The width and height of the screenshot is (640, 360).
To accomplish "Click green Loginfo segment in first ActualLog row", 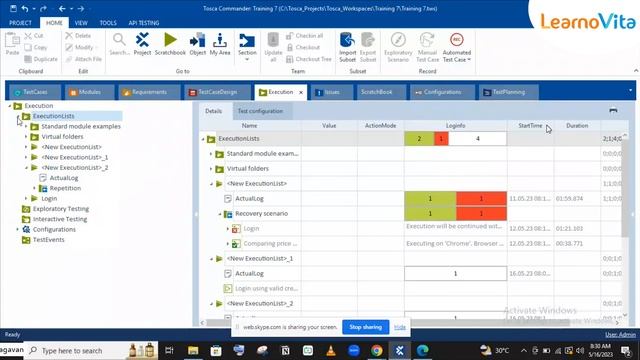I will 430,198.
